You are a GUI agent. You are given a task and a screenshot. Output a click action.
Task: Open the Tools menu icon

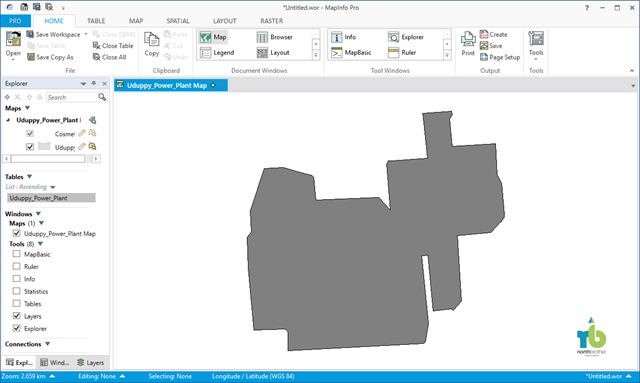click(536, 39)
